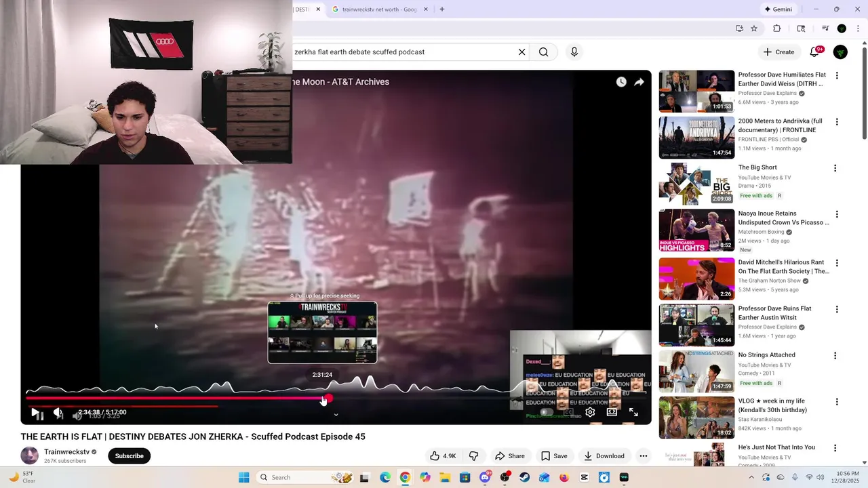Click the Create button

pos(778,52)
